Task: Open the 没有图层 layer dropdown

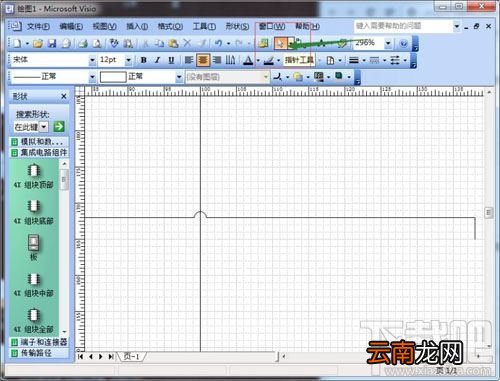Action: (266, 77)
